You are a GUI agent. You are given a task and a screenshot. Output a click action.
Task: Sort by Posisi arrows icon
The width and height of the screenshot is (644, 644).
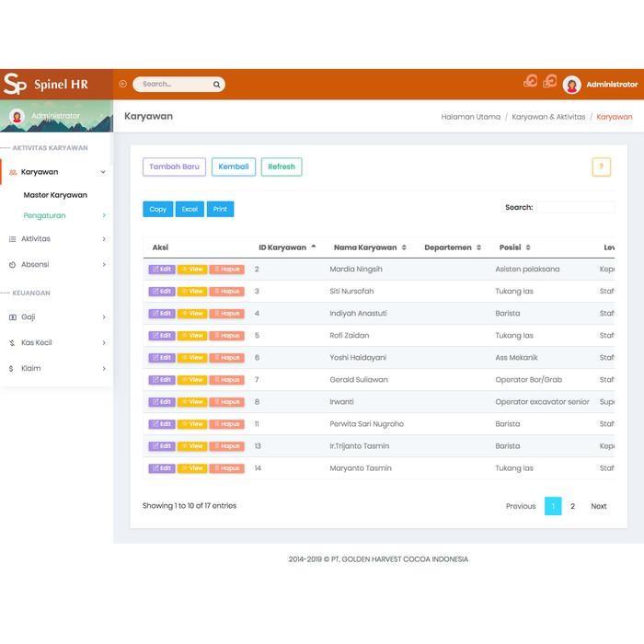(x=528, y=247)
